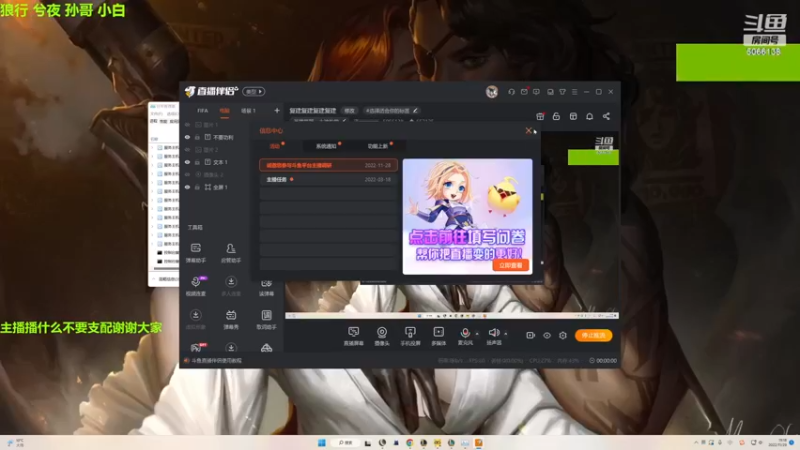The height and width of the screenshot is (450, 800).
Task: Open the settings gear beside stop streaming
Action: [563, 335]
